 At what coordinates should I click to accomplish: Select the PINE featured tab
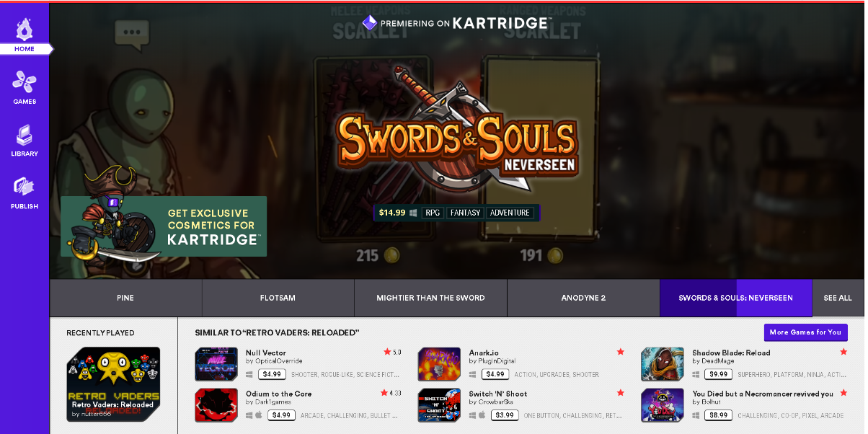point(125,298)
